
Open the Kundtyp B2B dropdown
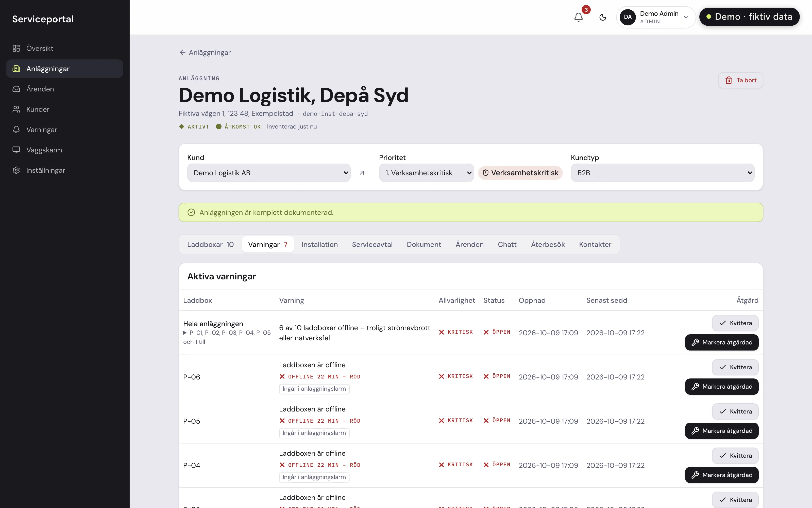(662, 173)
